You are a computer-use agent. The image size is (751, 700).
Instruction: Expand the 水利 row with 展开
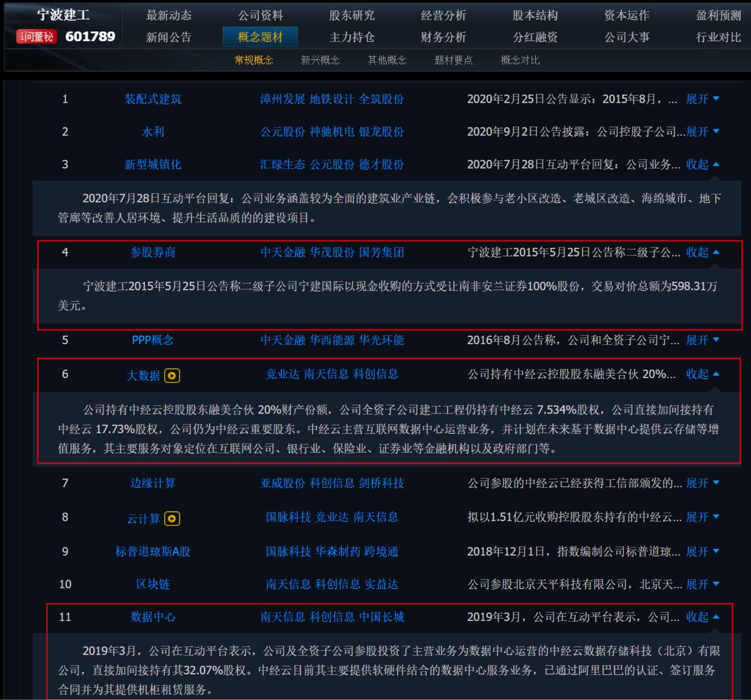[x=702, y=131]
